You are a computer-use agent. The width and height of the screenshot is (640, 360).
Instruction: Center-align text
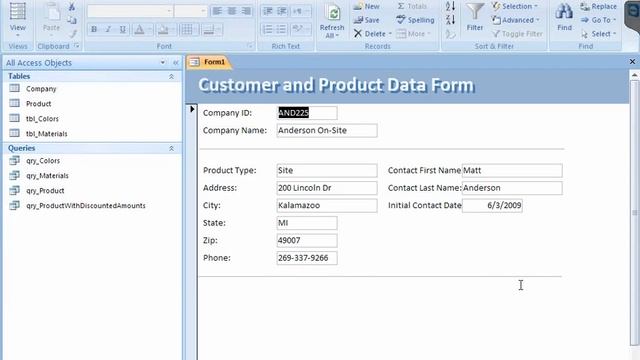[231, 11]
